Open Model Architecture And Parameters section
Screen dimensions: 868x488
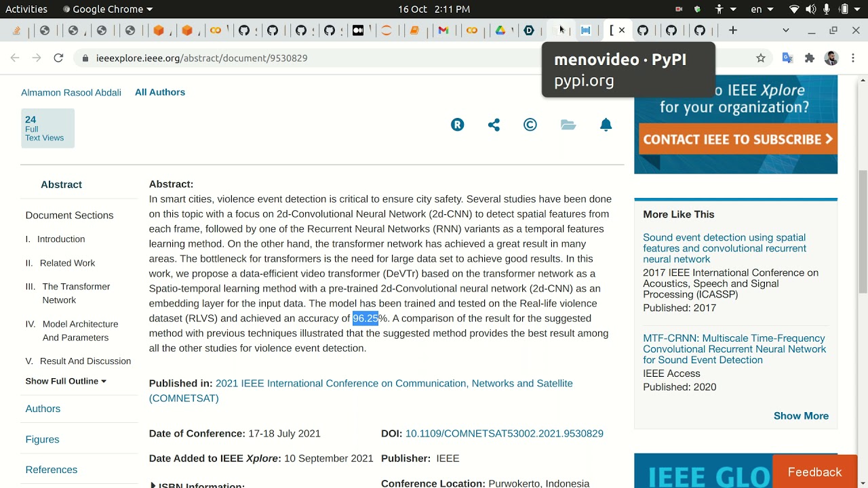pos(80,331)
